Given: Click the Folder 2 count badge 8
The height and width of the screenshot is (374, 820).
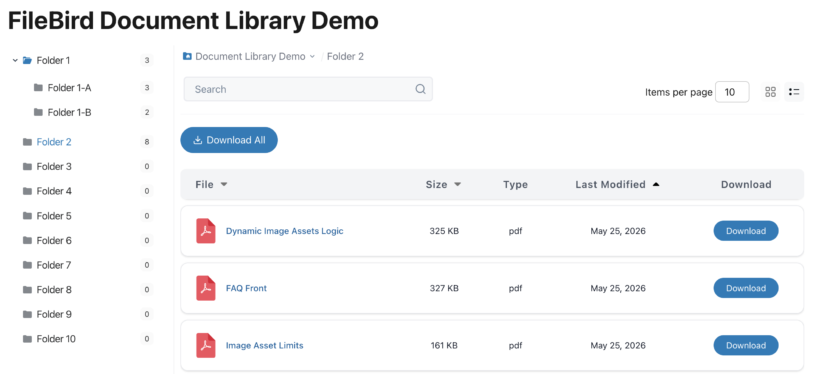Looking at the screenshot, I should [x=147, y=142].
